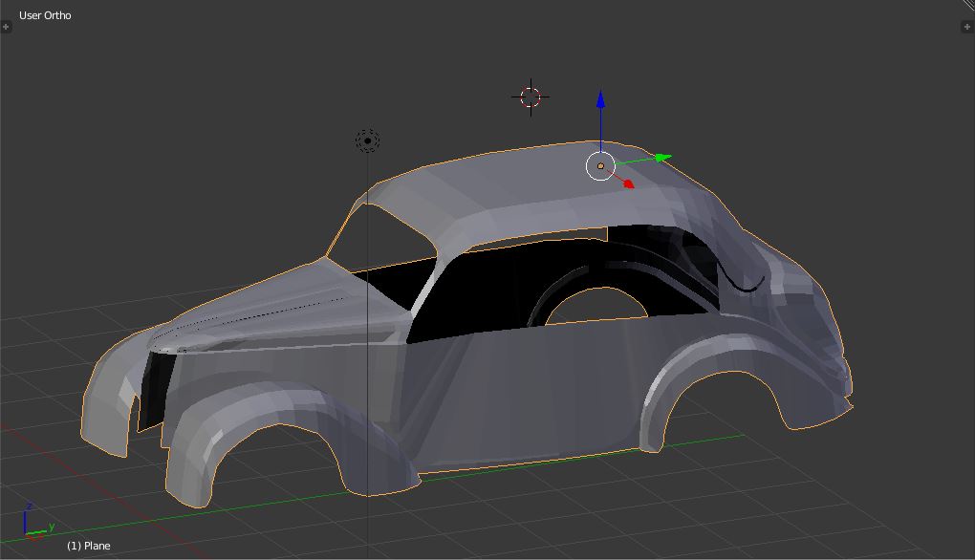Image resolution: width=975 pixels, height=560 pixels.
Task: Click the red X-axis manipulator handle
Action: [629, 184]
